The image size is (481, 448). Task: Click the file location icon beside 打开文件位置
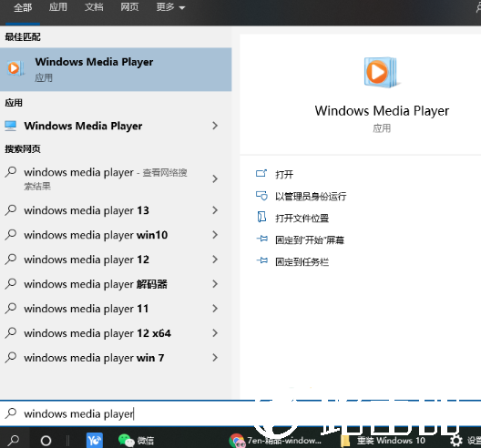click(x=261, y=217)
